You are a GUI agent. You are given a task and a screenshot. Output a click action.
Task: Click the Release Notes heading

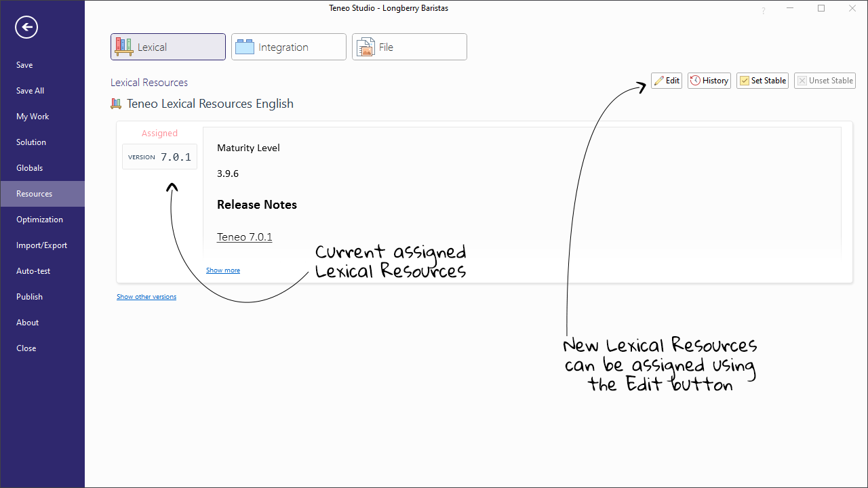click(x=257, y=205)
